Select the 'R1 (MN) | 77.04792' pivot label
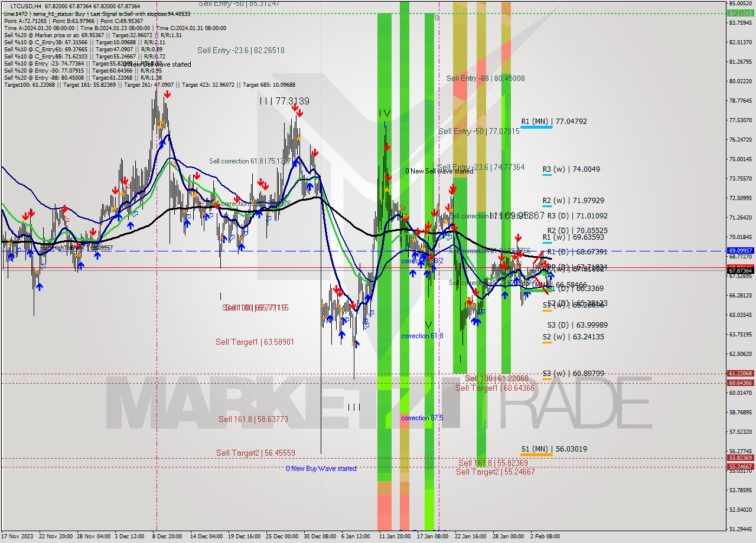The height and width of the screenshot is (543, 756). click(x=554, y=122)
